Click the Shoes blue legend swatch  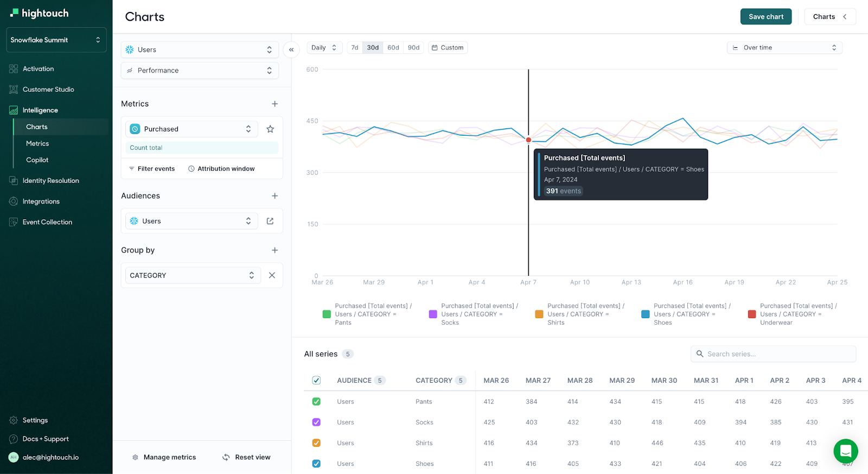click(x=646, y=314)
